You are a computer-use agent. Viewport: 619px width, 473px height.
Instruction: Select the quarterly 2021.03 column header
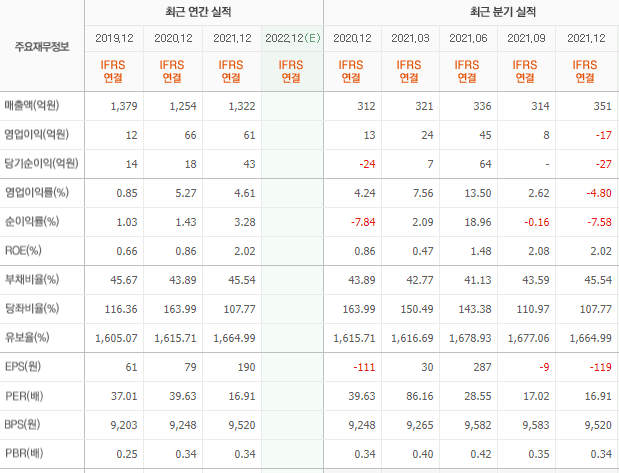point(410,38)
